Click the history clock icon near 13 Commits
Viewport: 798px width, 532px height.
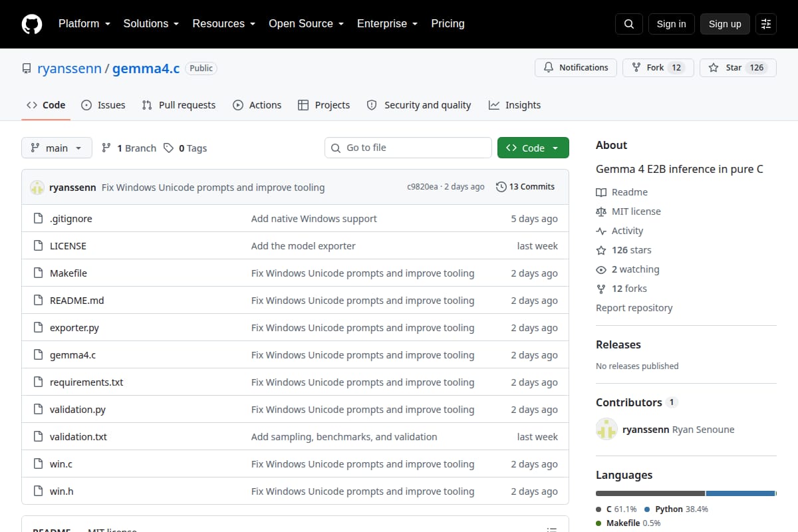[x=501, y=187]
